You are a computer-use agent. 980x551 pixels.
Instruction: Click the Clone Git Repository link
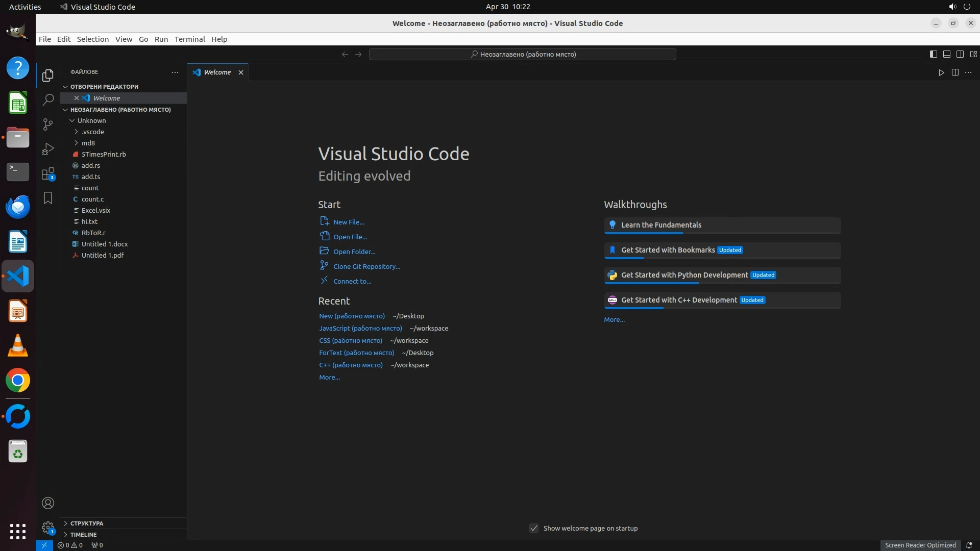pyautogui.click(x=366, y=266)
